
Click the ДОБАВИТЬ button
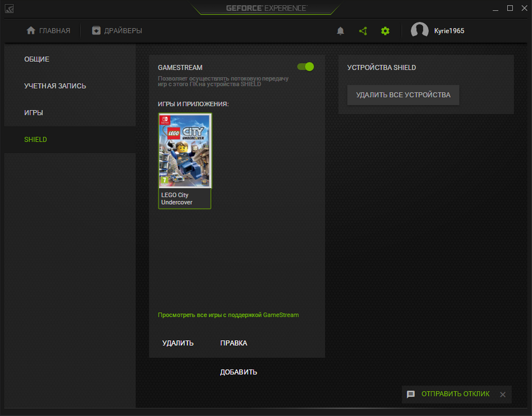(238, 372)
